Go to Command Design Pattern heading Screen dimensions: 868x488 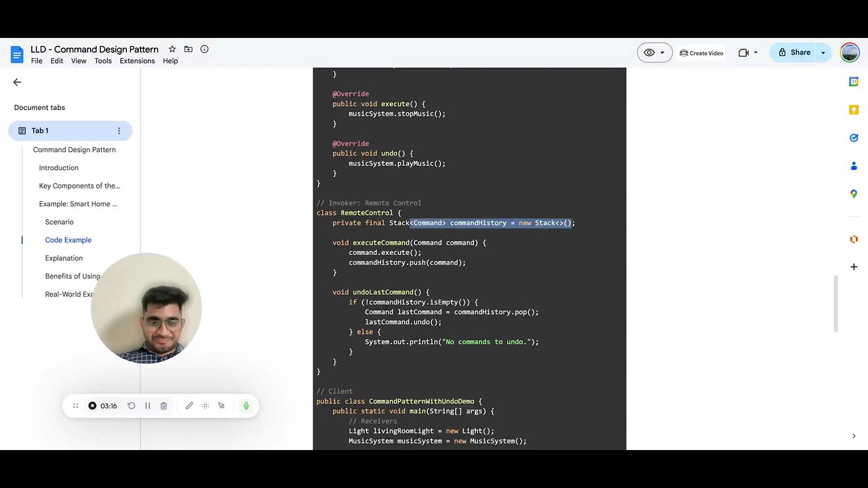75,150
